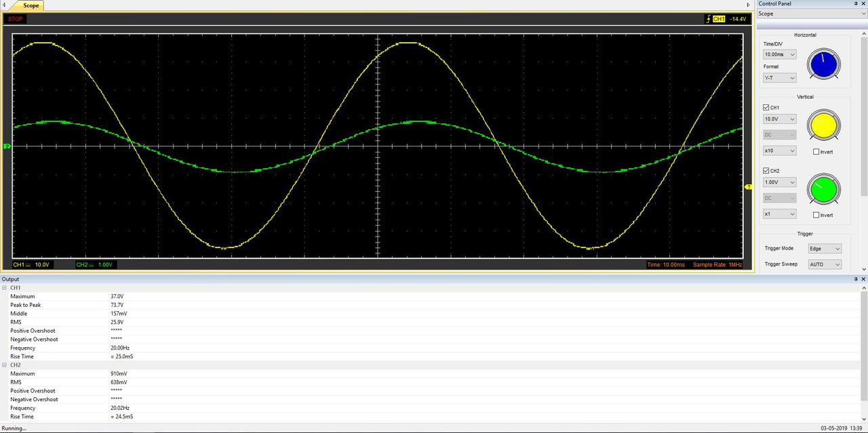Click the Trigger section label
This screenshot has height=433, width=868.
[805, 234]
